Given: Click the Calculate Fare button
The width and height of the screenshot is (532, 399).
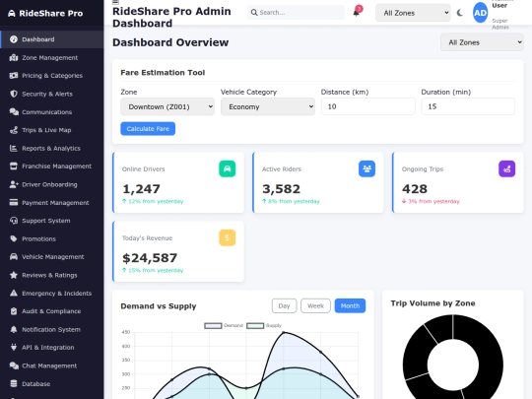Looking at the screenshot, I should coord(148,129).
